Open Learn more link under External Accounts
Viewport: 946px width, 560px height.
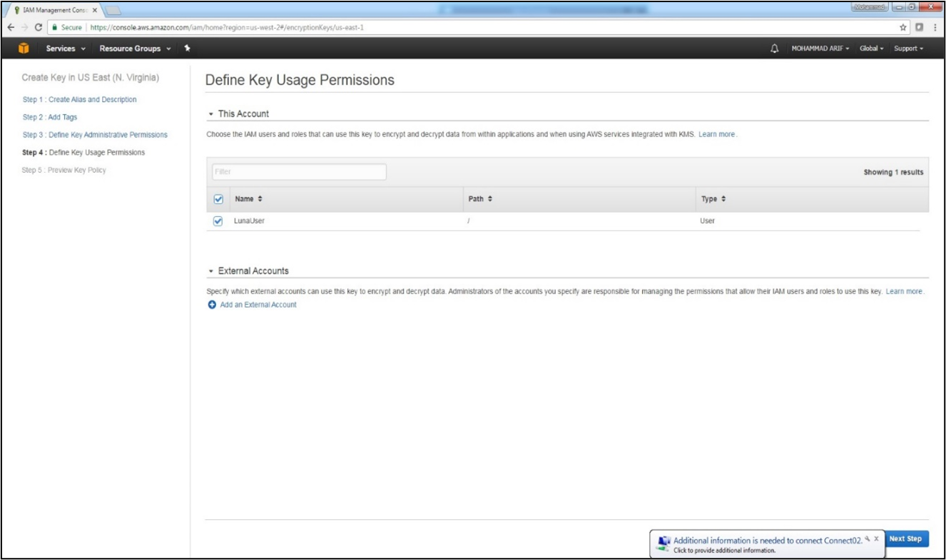904,292
